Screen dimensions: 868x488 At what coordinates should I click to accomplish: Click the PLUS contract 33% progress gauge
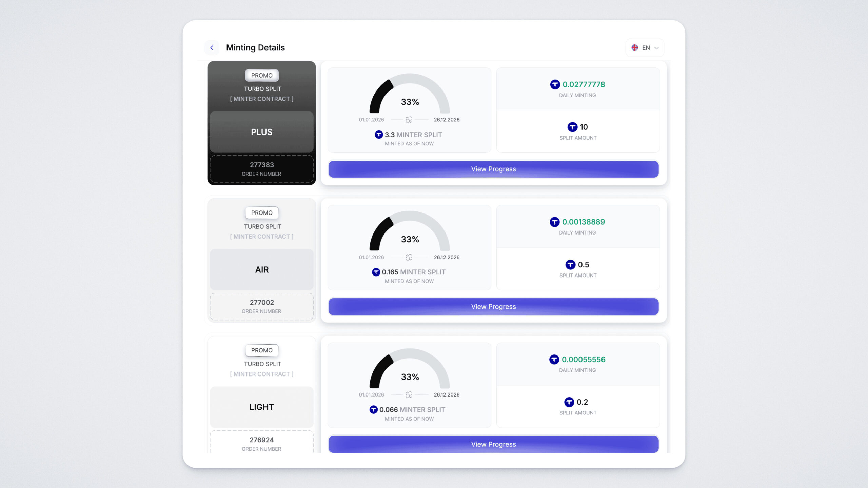click(410, 95)
